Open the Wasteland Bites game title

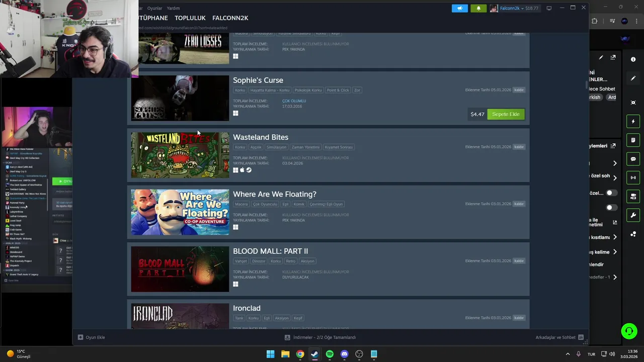tap(261, 137)
